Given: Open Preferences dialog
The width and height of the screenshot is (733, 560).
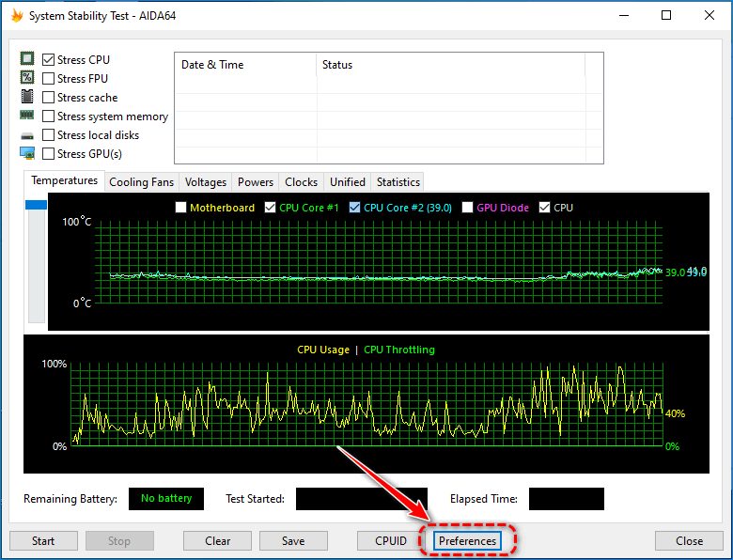Looking at the screenshot, I should coord(467,541).
